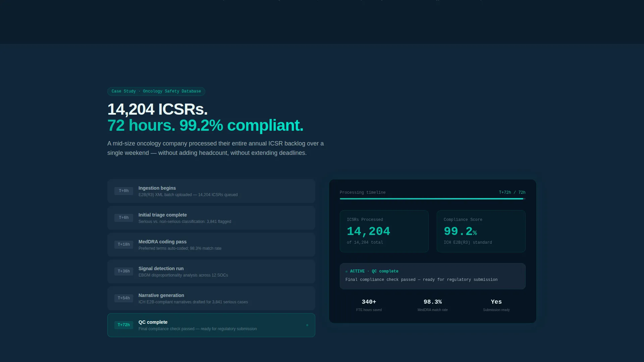Click the Processing timeline label
Image resolution: width=644 pixels, height=362 pixels.
(363, 192)
